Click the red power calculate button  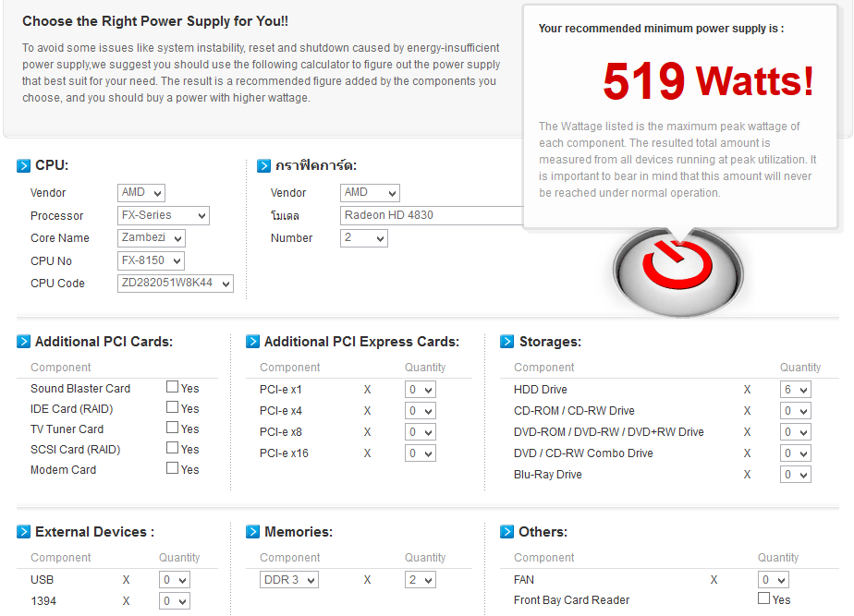(x=677, y=272)
